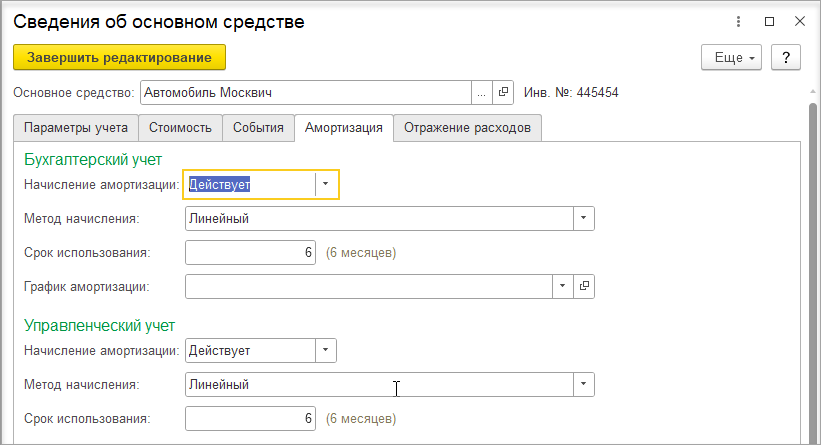Switch to the Параметры учета tab

point(76,128)
